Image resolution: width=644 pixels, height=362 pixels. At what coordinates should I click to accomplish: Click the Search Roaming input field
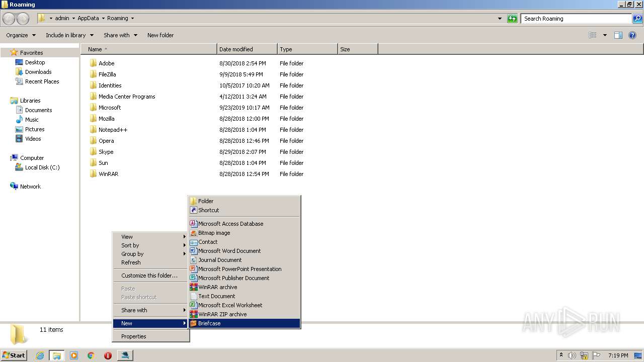576,19
